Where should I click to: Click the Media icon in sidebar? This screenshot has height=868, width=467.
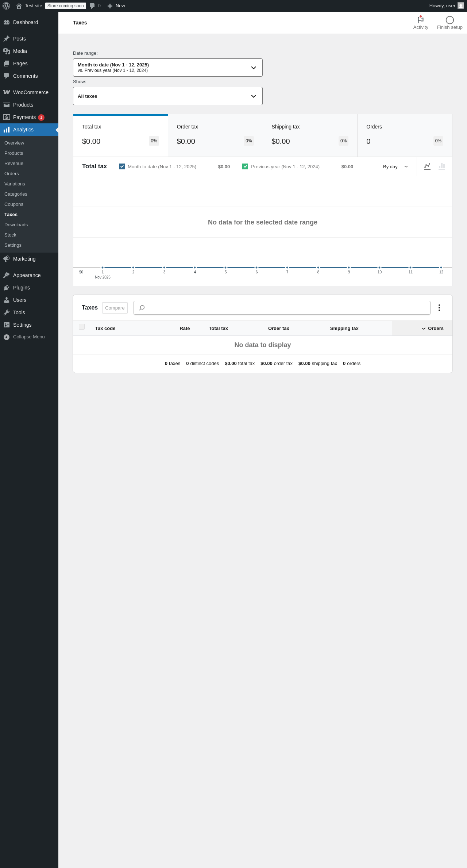click(x=7, y=51)
